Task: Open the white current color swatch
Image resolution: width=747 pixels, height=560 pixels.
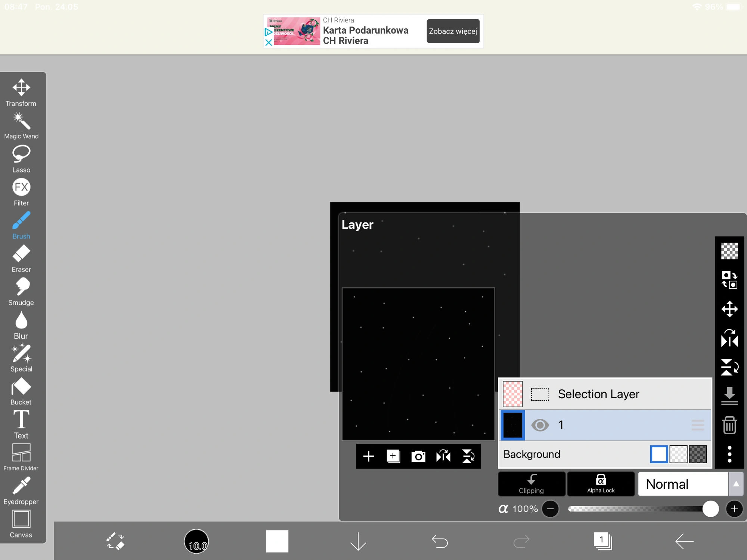Action: pos(277,541)
